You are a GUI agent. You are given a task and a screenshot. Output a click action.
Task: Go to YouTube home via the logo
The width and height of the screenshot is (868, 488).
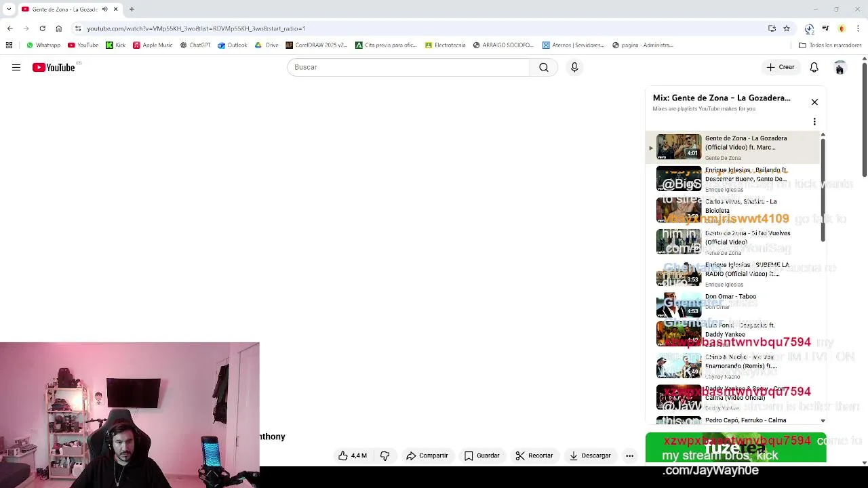(x=54, y=67)
